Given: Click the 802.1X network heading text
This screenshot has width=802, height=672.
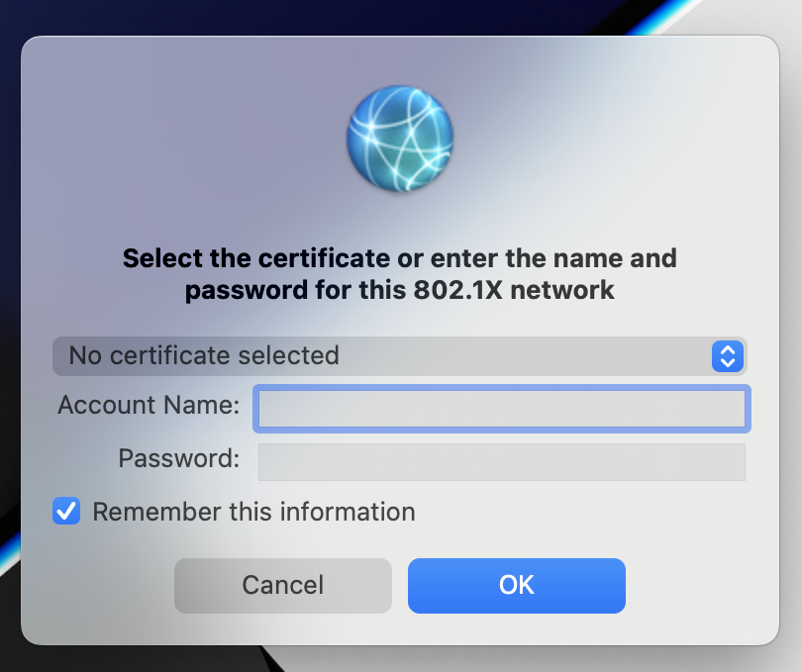Looking at the screenshot, I should tap(400, 291).
